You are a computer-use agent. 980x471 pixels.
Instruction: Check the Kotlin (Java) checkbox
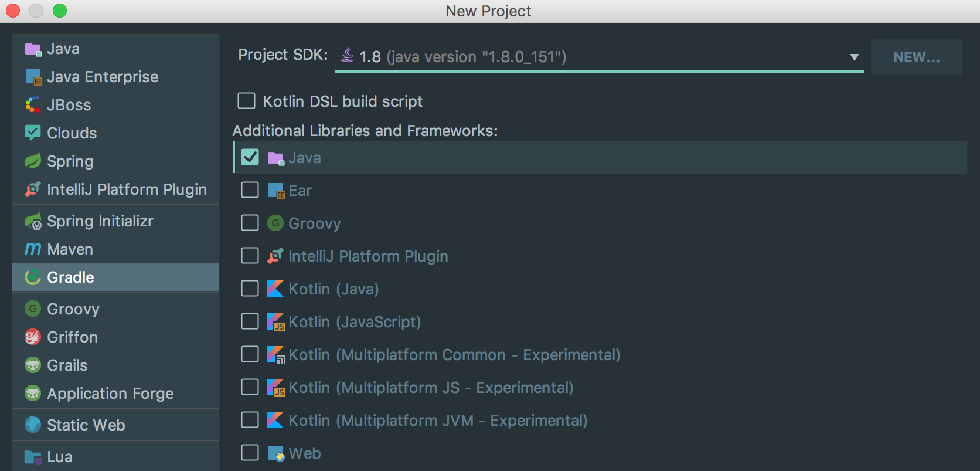(250, 289)
